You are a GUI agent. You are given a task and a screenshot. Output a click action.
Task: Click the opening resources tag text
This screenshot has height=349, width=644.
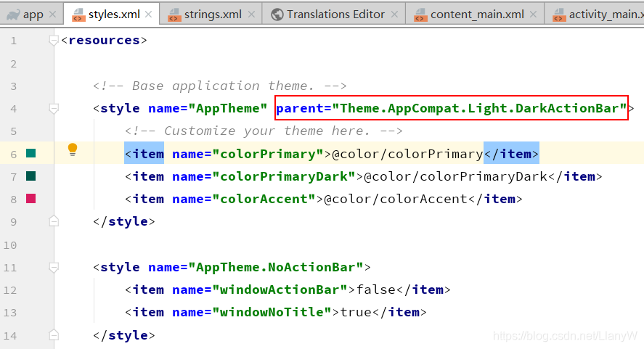104,40
